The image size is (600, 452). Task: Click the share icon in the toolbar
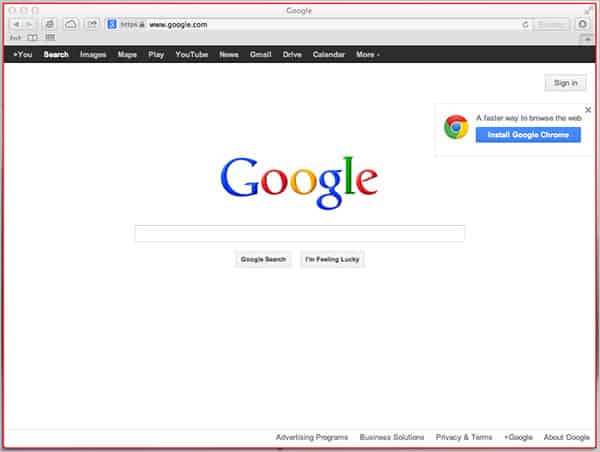tap(92, 24)
